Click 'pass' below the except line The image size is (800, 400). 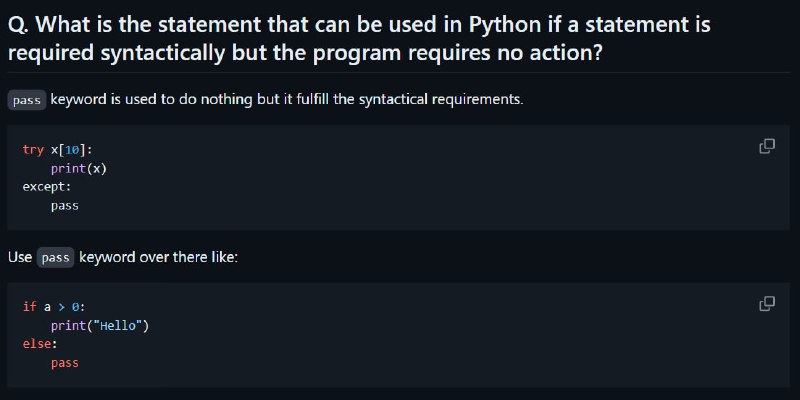tap(65, 206)
